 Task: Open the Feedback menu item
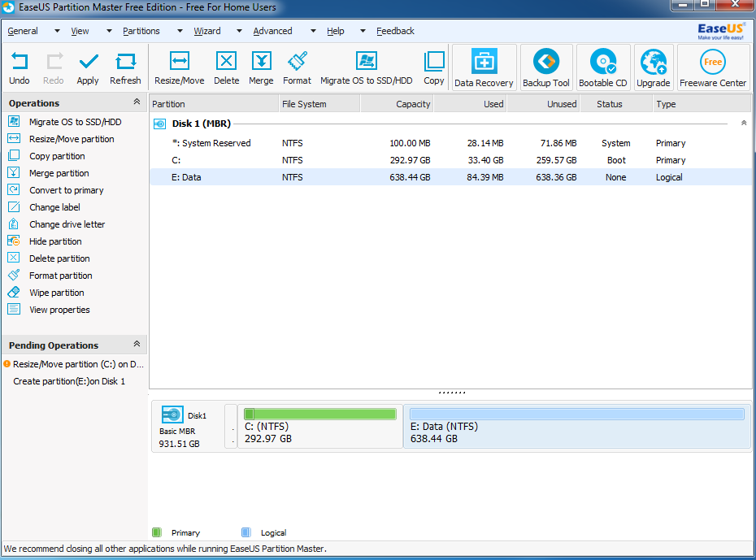click(395, 31)
